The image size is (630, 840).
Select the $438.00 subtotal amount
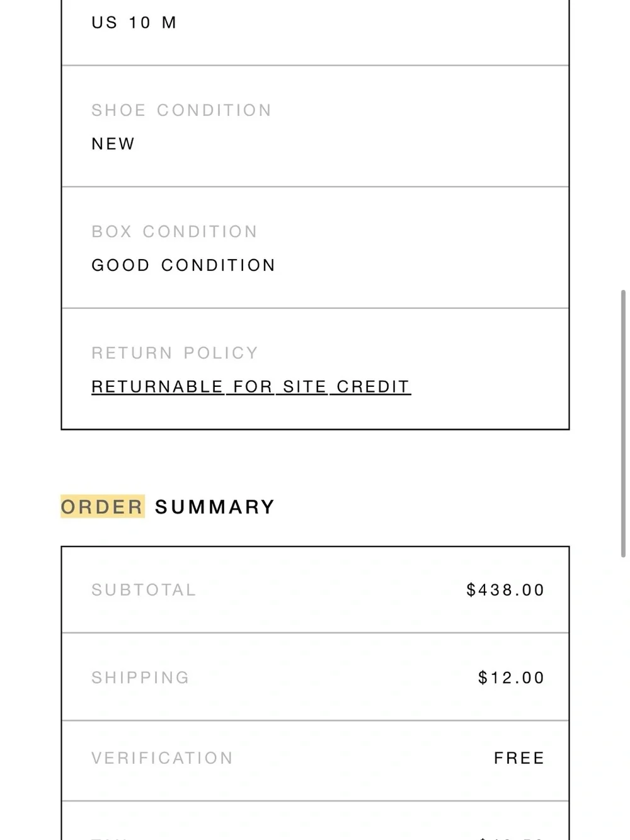pyautogui.click(x=505, y=590)
